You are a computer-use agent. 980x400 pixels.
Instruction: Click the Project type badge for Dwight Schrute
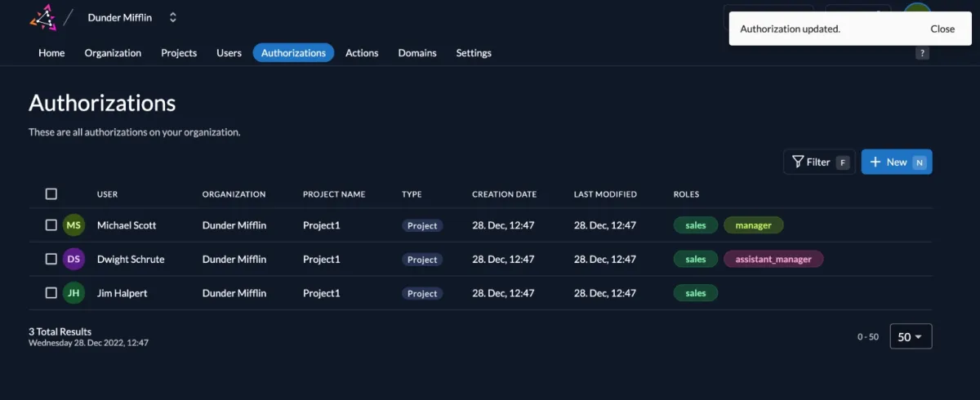point(422,260)
